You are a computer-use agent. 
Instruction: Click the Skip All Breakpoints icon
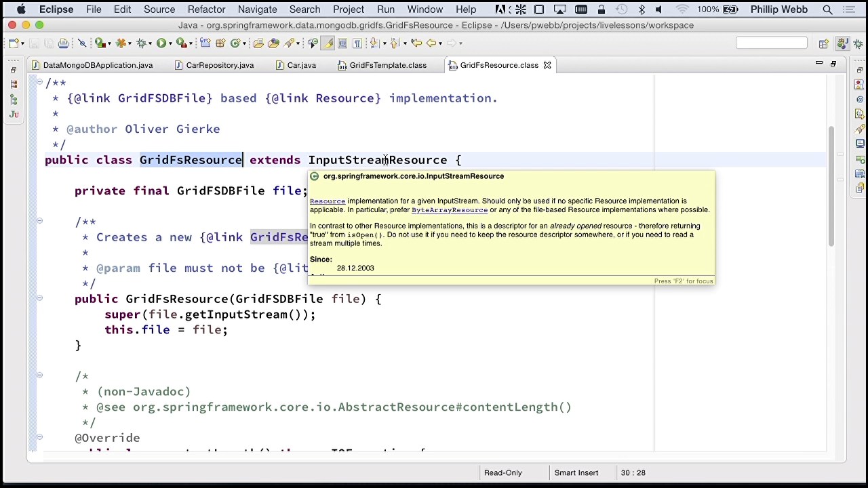click(82, 43)
